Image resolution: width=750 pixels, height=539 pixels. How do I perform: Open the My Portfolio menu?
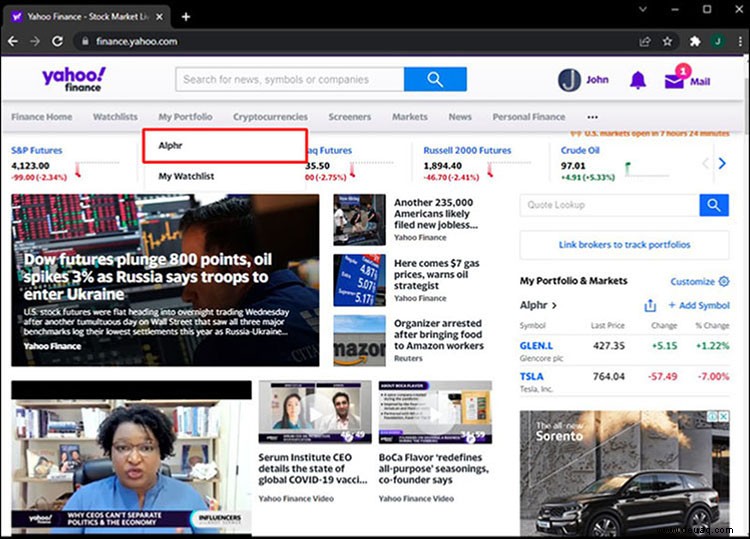click(186, 117)
